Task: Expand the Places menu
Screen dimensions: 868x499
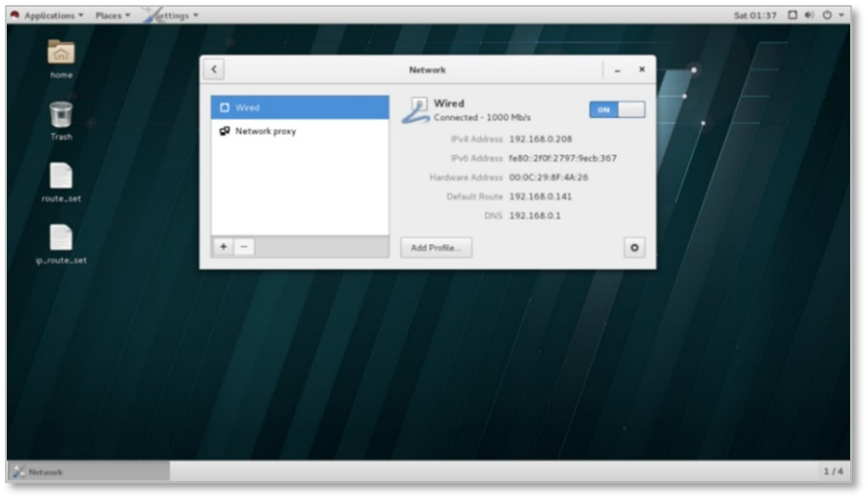Action: tap(112, 15)
